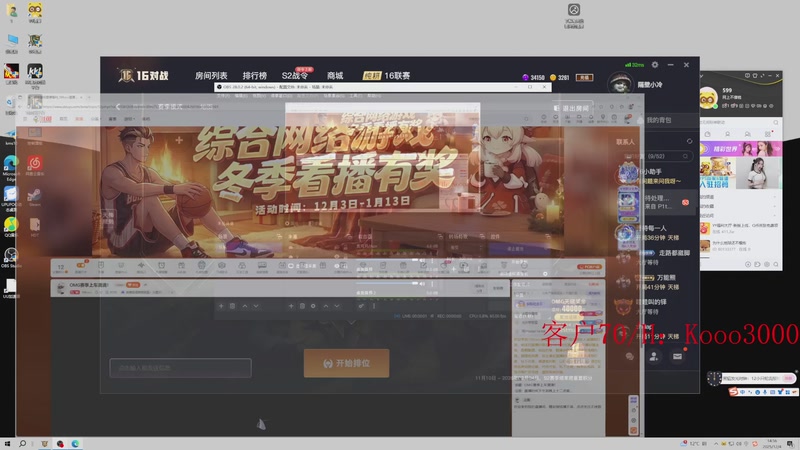Click the Sogou input method toolbar
Image resolution: width=800 pixels, height=450 pixels.
click(x=763, y=392)
